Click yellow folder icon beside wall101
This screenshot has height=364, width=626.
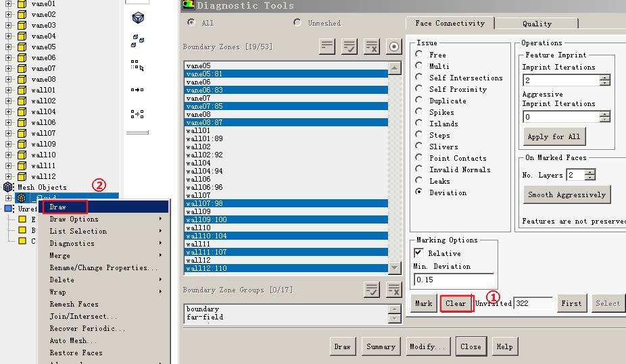coord(22,90)
